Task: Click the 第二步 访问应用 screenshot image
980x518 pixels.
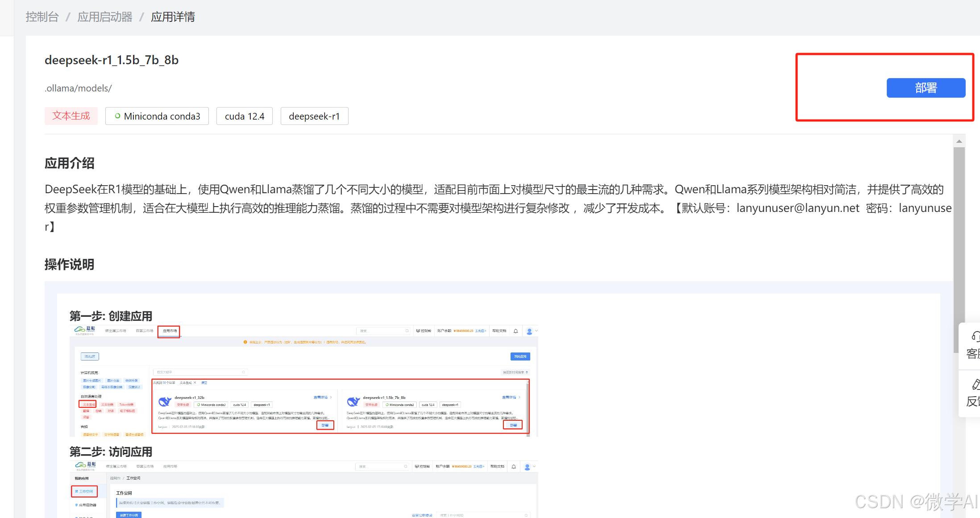Action: point(303,489)
